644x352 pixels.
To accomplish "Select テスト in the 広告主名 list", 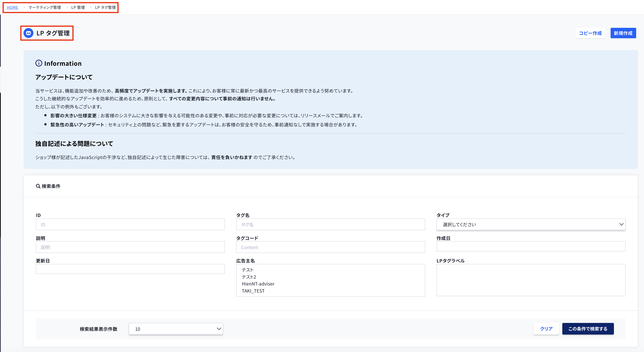I will pos(248,270).
